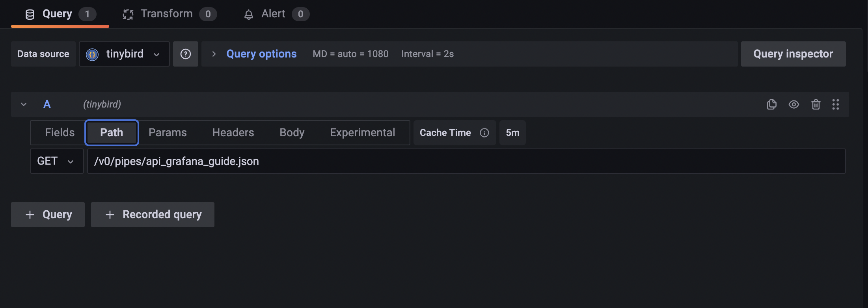
Task: Select the Fields tab
Action: (60, 133)
